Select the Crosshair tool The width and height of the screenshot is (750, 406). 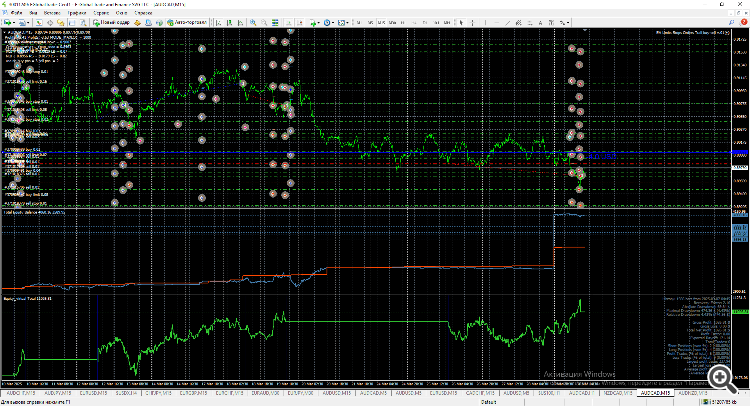click(x=473, y=22)
